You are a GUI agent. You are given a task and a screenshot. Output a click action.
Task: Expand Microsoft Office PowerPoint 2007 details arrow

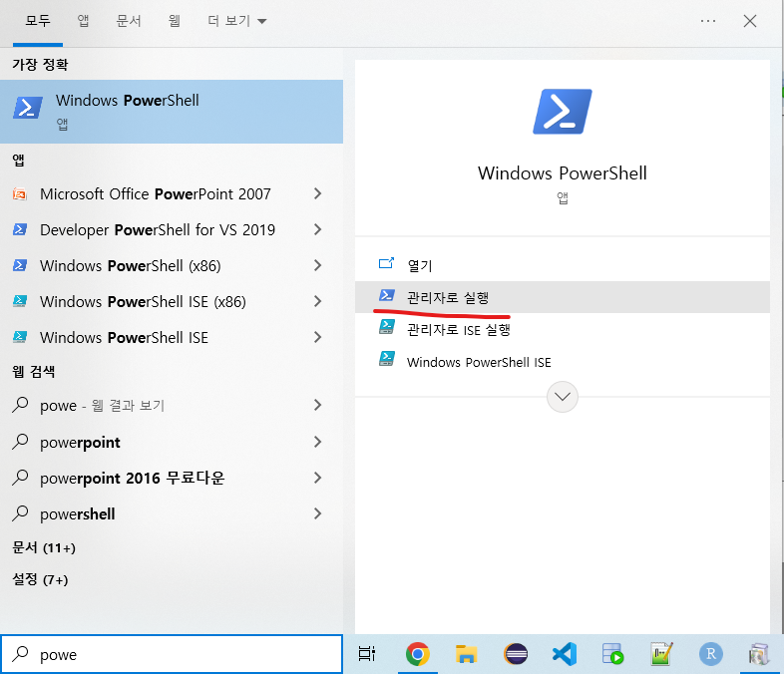(317, 193)
